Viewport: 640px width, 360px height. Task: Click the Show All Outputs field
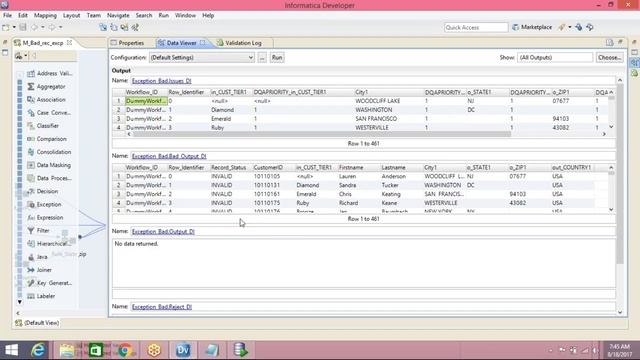pyautogui.click(x=555, y=58)
